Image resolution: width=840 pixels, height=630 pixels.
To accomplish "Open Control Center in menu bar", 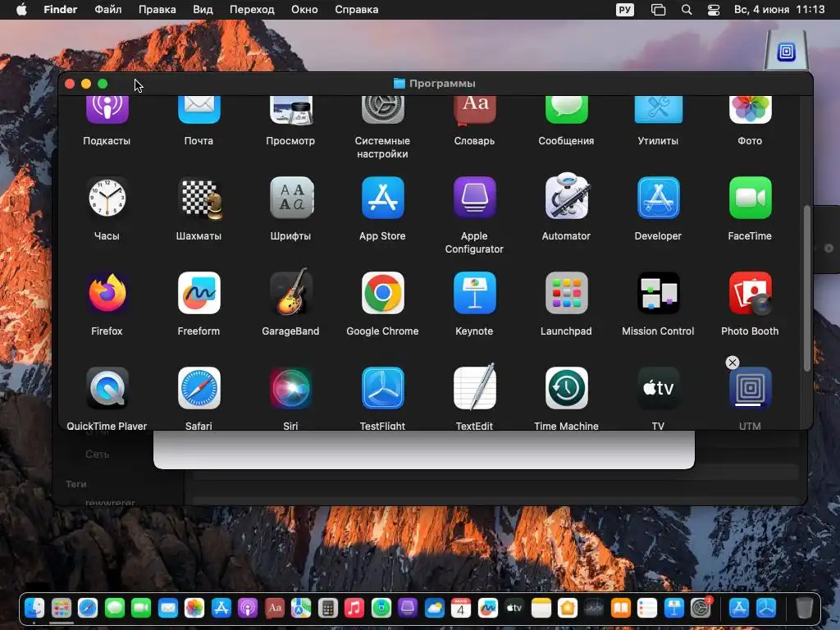I will coord(714,10).
